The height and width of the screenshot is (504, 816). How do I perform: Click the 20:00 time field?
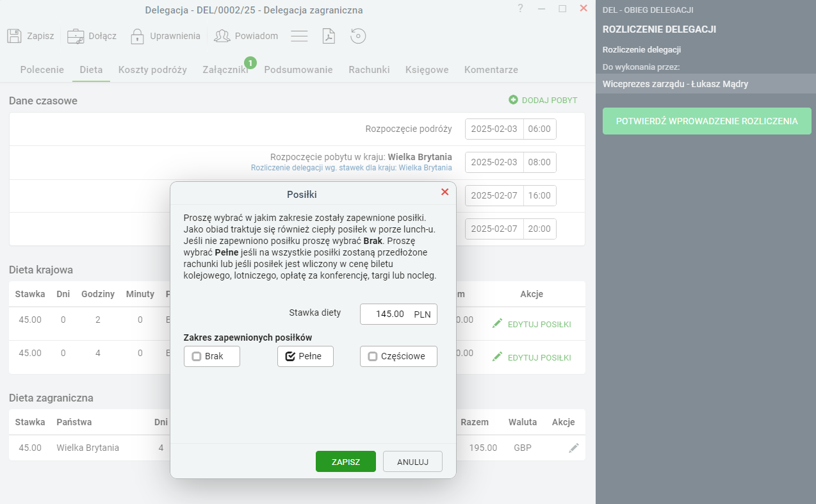[x=539, y=229]
